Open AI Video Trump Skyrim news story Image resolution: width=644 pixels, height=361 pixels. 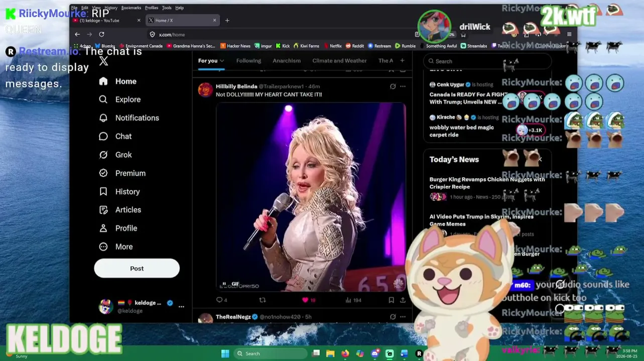pyautogui.click(x=481, y=220)
